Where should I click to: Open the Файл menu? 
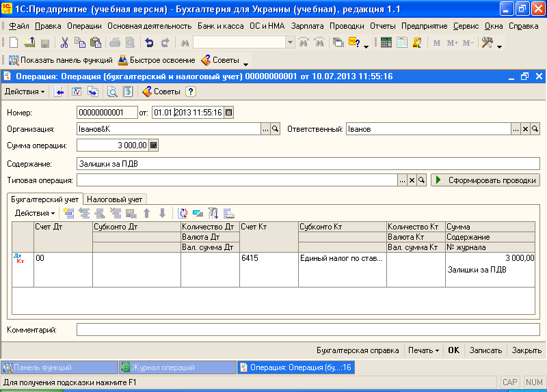pyautogui.click(x=19, y=26)
